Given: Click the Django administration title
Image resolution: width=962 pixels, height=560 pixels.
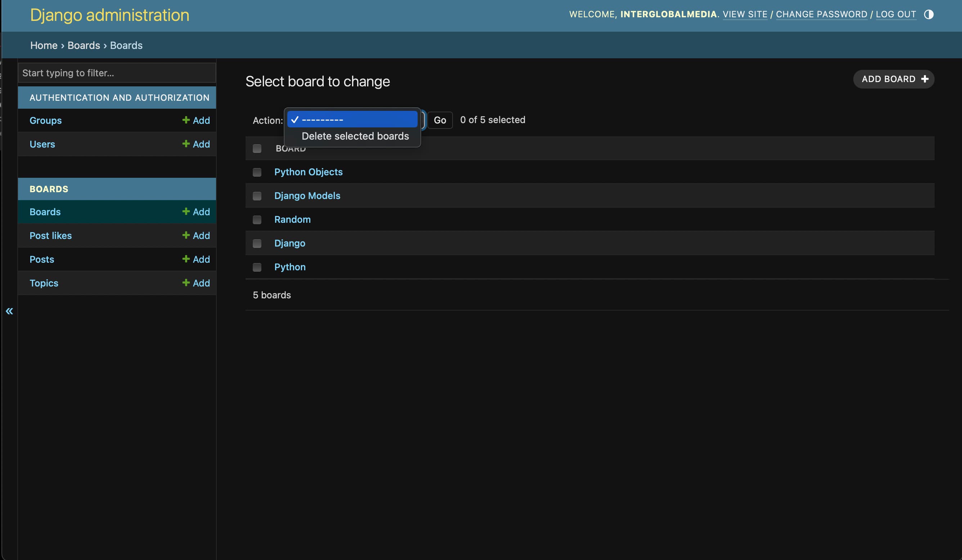Looking at the screenshot, I should pyautogui.click(x=109, y=15).
